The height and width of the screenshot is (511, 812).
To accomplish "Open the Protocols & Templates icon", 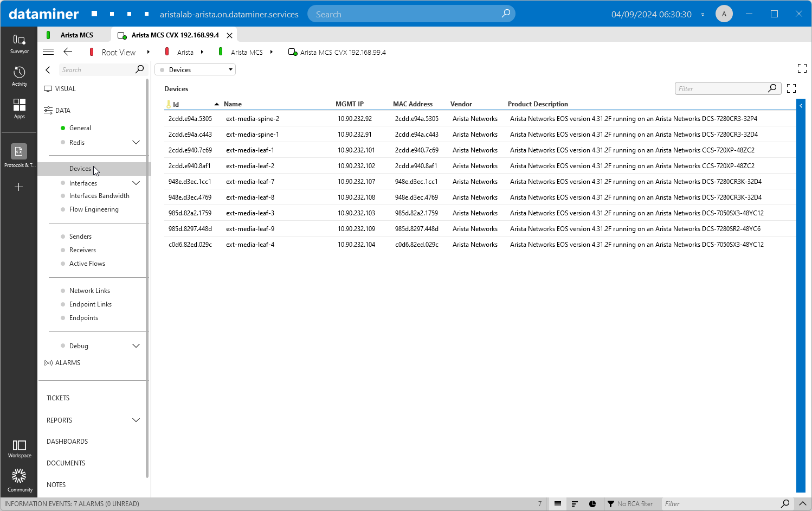I will pos(19,156).
